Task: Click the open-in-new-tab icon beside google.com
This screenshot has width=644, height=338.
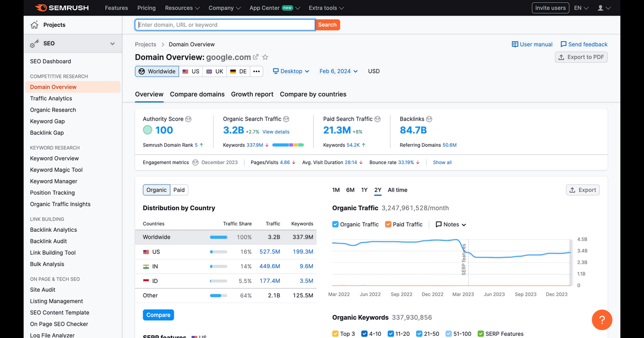Action: (x=256, y=57)
